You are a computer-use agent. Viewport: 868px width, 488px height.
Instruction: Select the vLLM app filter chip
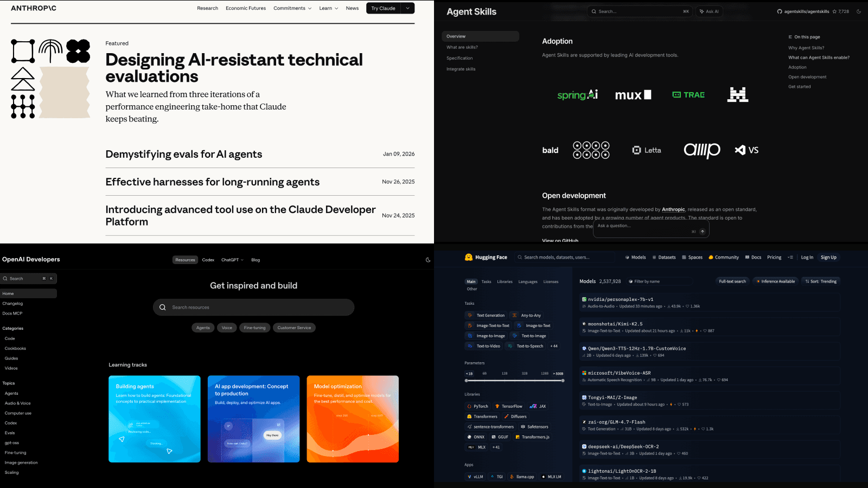tap(475, 477)
